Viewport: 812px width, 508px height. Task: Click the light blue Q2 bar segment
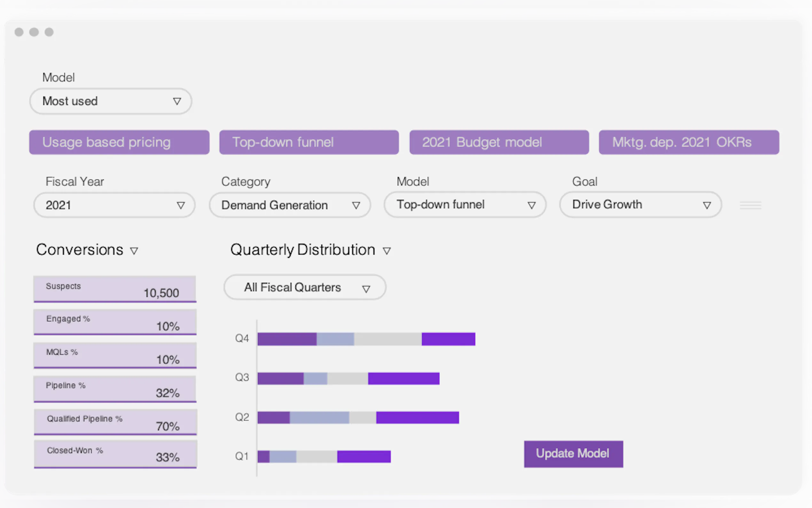[319, 417]
